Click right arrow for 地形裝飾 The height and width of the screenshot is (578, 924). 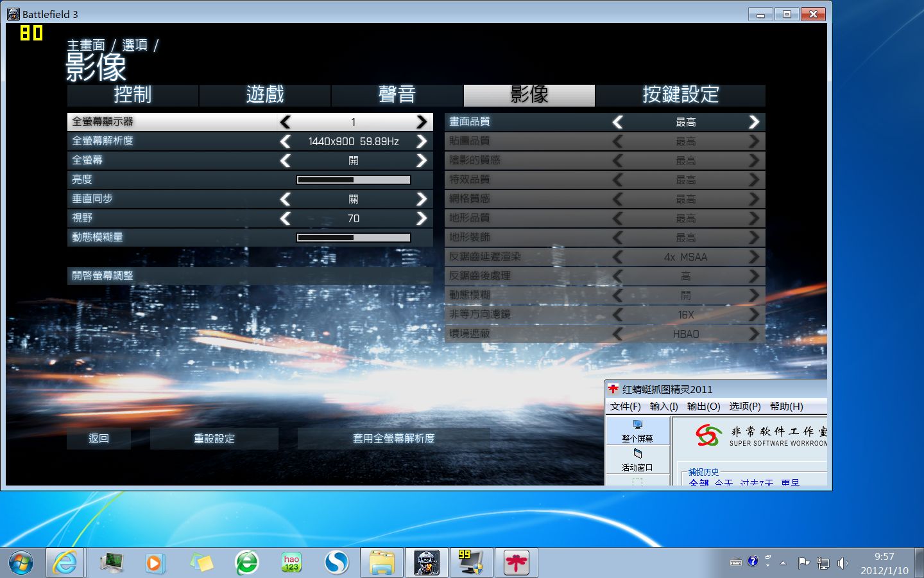click(x=753, y=238)
